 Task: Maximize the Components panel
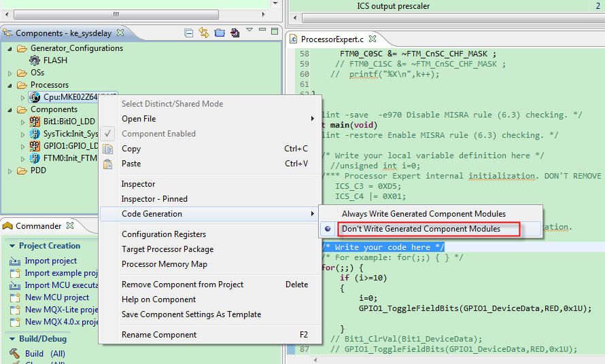[275, 31]
